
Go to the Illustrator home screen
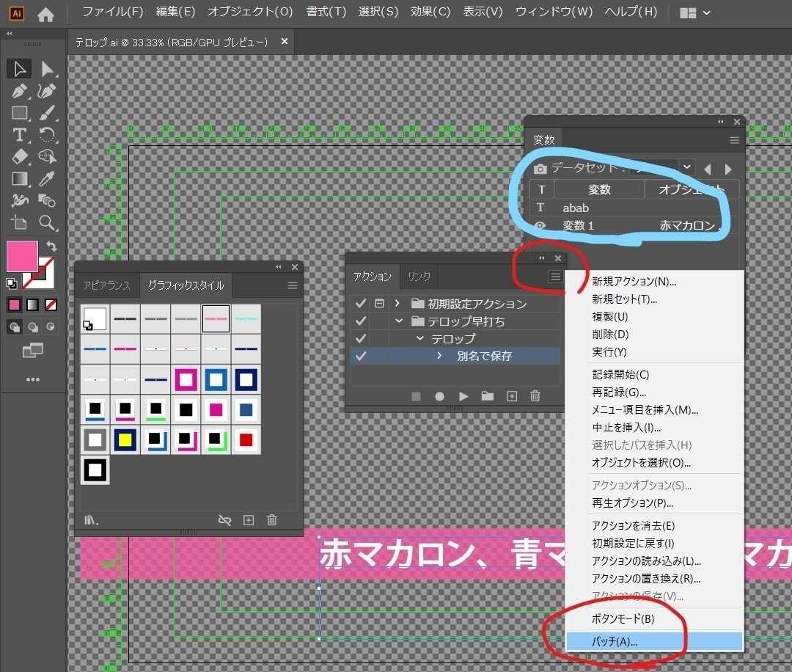click(x=45, y=15)
